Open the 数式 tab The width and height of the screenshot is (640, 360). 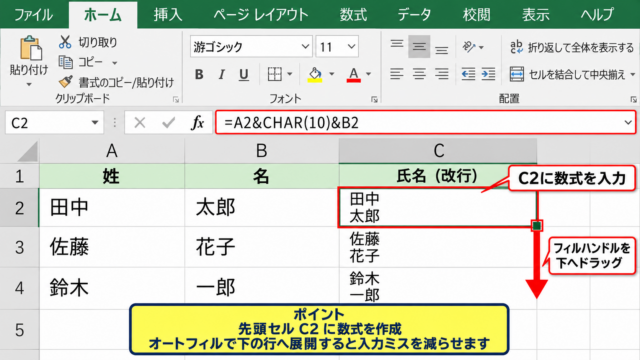tap(353, 15)
